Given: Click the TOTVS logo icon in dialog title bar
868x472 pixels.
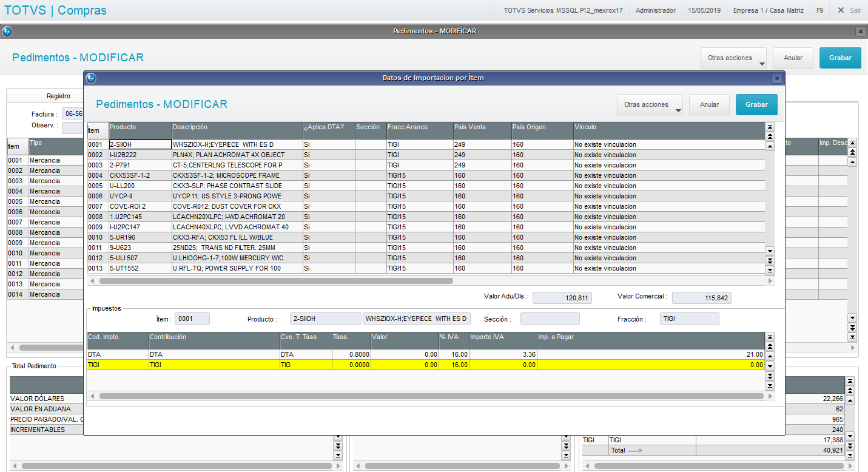Looking at the screenshot, I should (x=91, y=78).
